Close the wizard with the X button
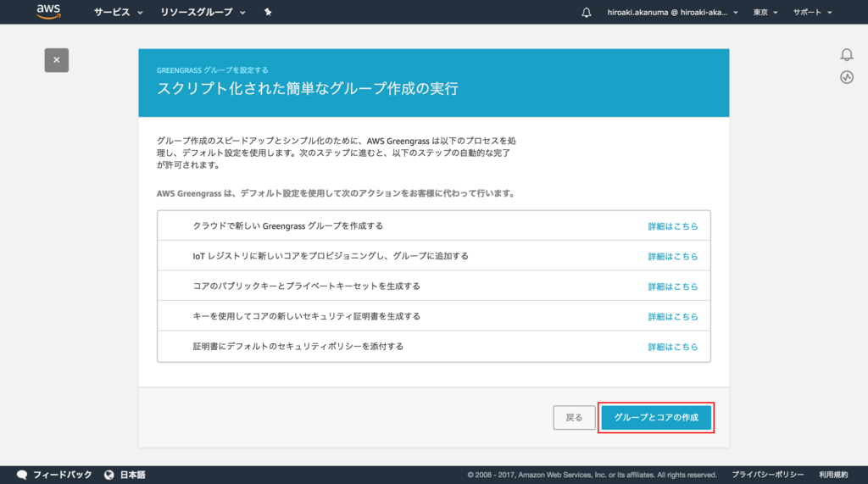 (57, 60)
